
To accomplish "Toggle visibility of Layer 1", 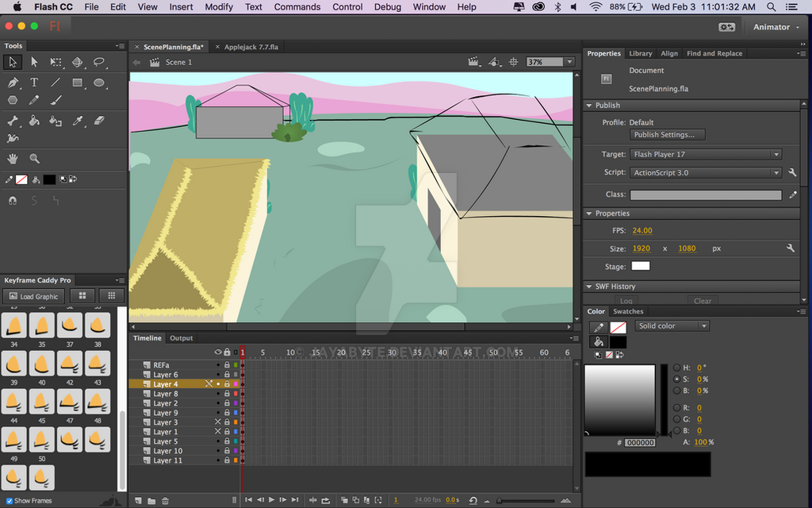I will 218,431.
